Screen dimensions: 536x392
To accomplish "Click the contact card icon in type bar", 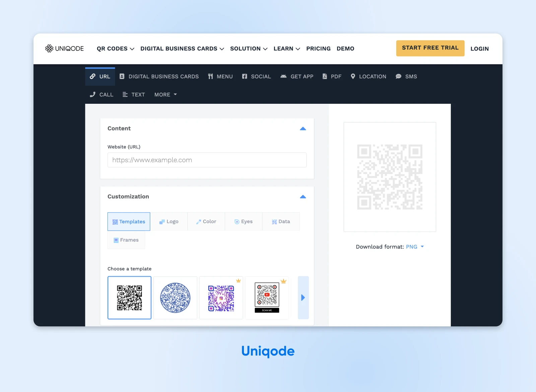I will tap(122, 76).
